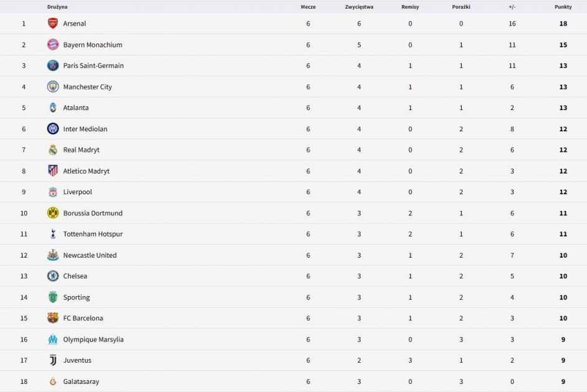Image resolution: width=587 pixels, height=392 pixels.
Task: Click the Real Madryt crest
Action: click(53, 150)
